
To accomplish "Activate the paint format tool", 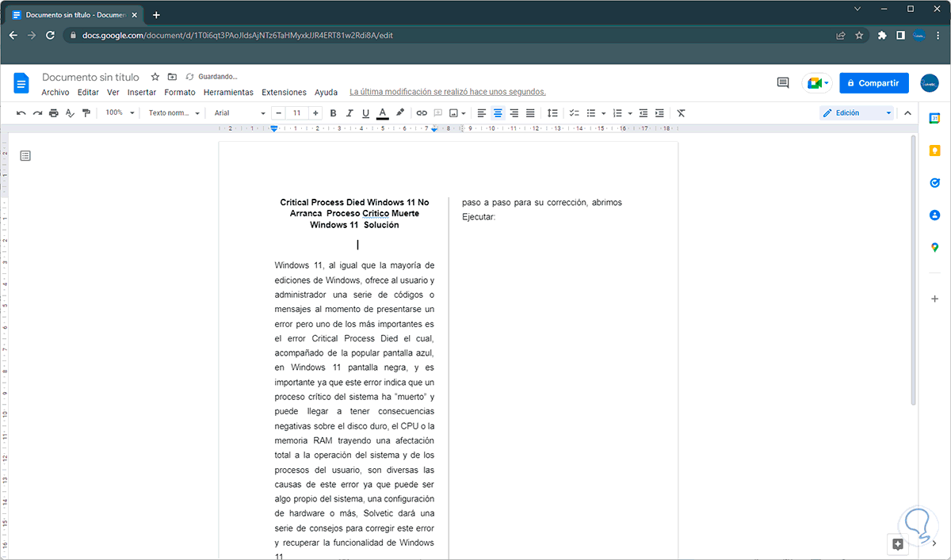I will (x=86, y=113).
